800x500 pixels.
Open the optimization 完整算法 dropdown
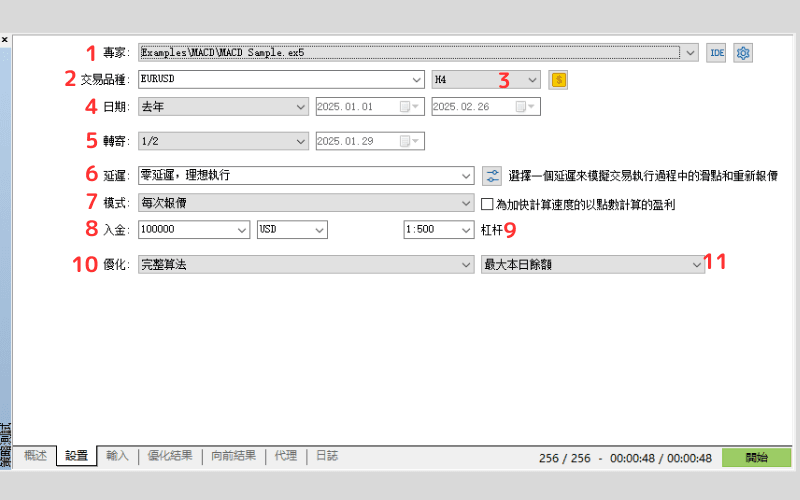click(x=306, y=264)
